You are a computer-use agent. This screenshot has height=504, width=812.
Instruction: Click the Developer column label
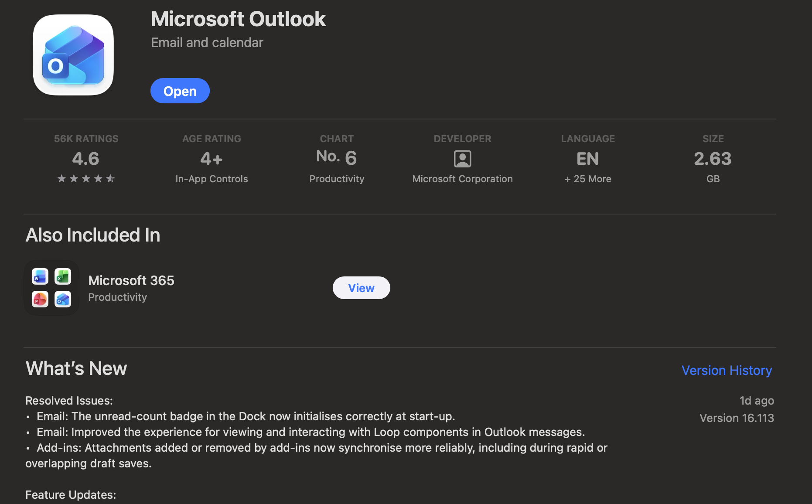(463, 139)
